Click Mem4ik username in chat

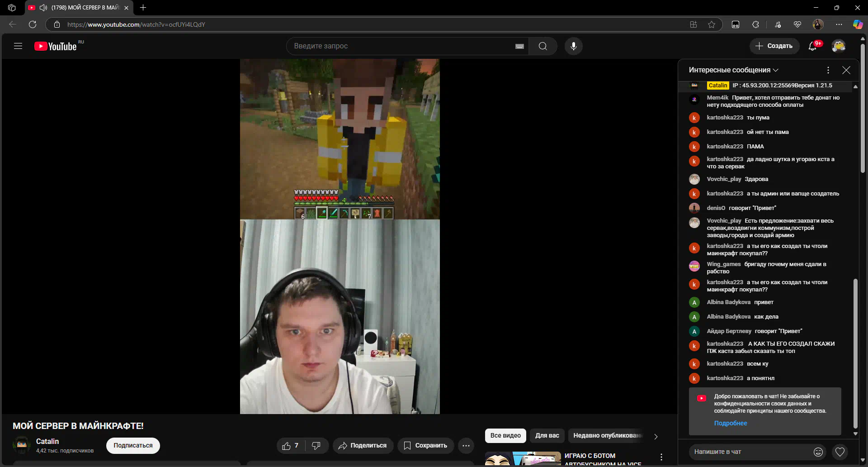click(717, 98)
